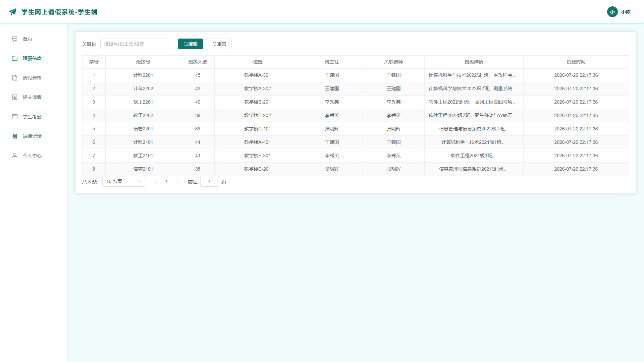Click the 班主任 column header
Image resolution: width=644 pixels, height=362 pixels.
(332, 62)
